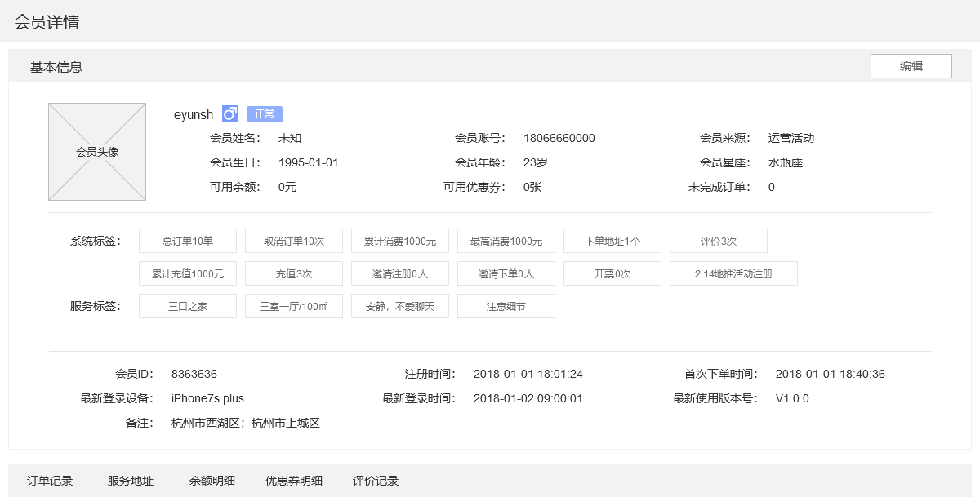Select the 取消订单10次 tag
This screenshot has height=497, width=980.
coord(294,241)
